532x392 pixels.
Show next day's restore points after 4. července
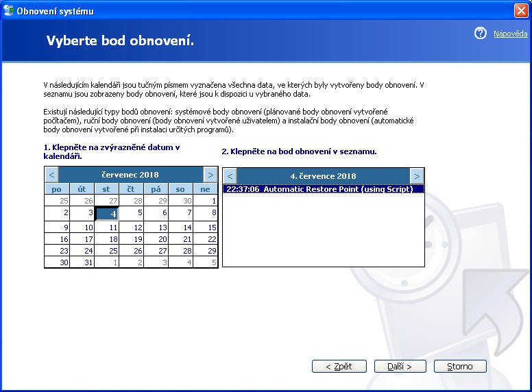(x=417, y=176)
